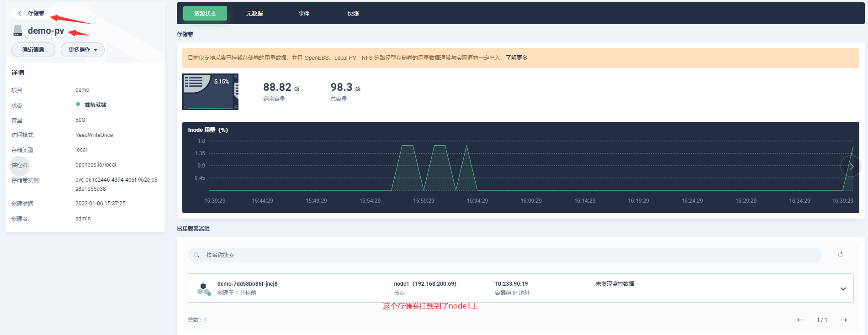Open the 更多操作 dropdown menu
The image size is (868, 335).
[83, 50]
